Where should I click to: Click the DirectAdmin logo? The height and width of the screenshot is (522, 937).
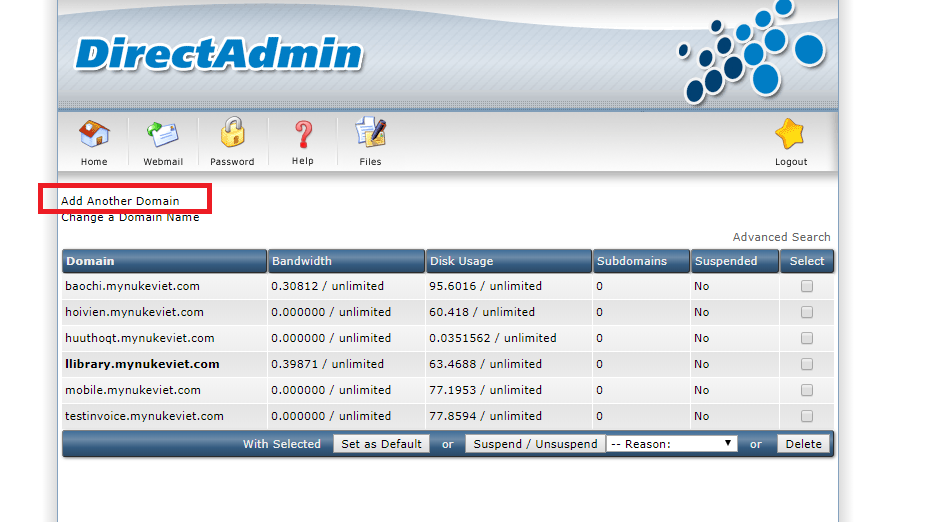(x=218, y=54)
